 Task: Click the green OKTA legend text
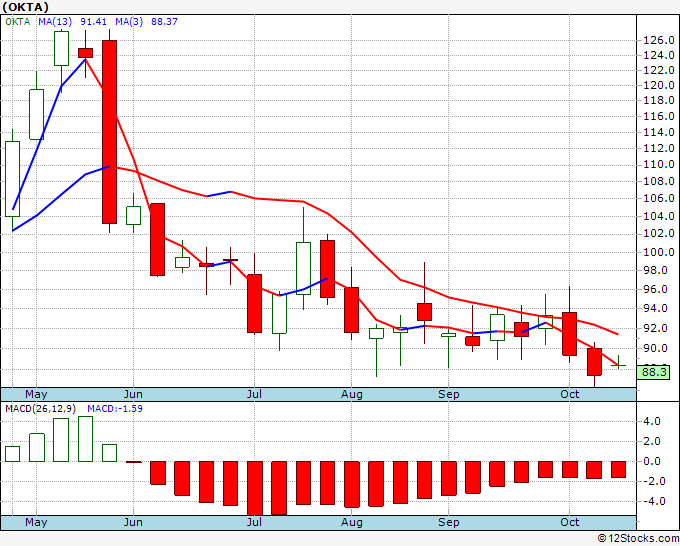pos(18,21)
